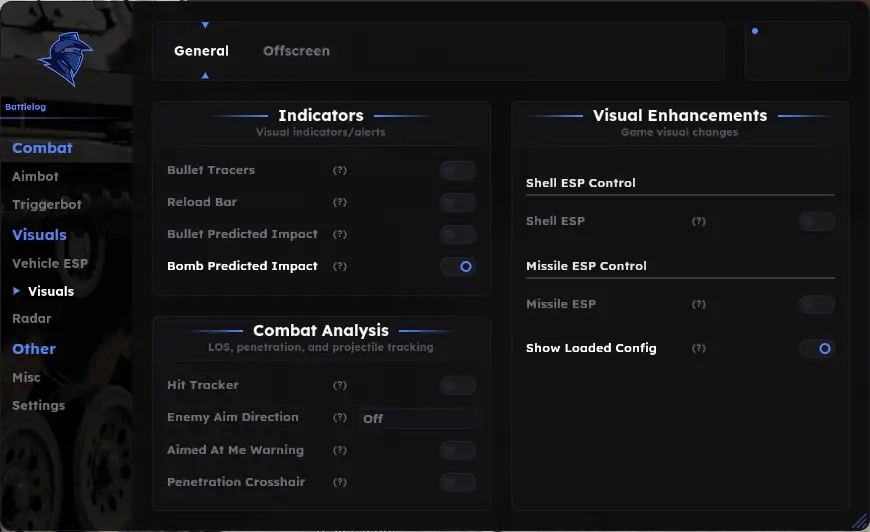Show help for Bomb Predicted Impact
This screenshot has height=532, width=870.
(x=340, y=266)
